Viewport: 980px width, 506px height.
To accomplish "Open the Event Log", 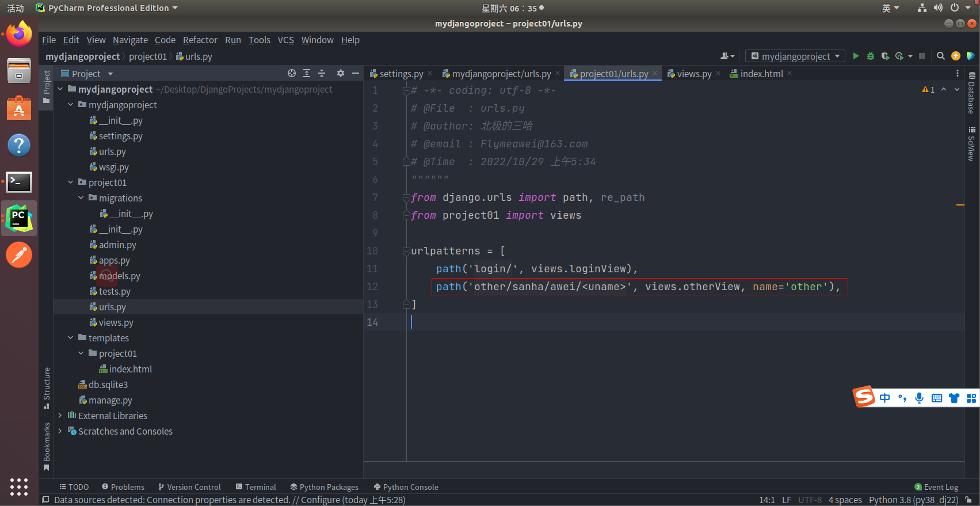I will pyautogui.click(x=936, y=487).
